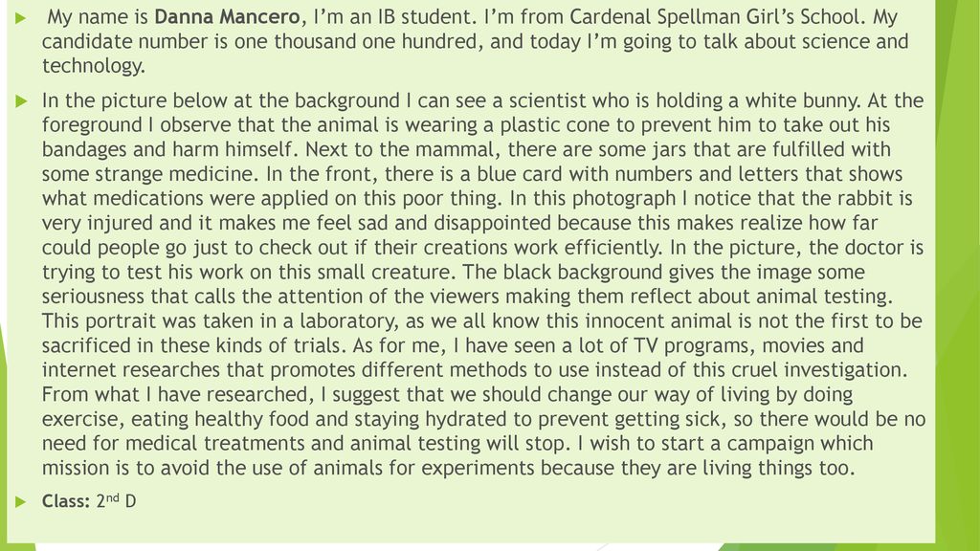Click the green bullet arrow beside 'My name is'
Viewport: 980px width, 551px height.
tap(21, 17)
